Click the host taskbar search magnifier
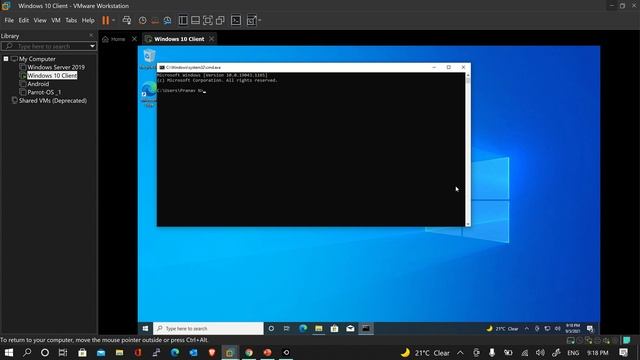Screen dimensions: 640x360 [27, 353]
